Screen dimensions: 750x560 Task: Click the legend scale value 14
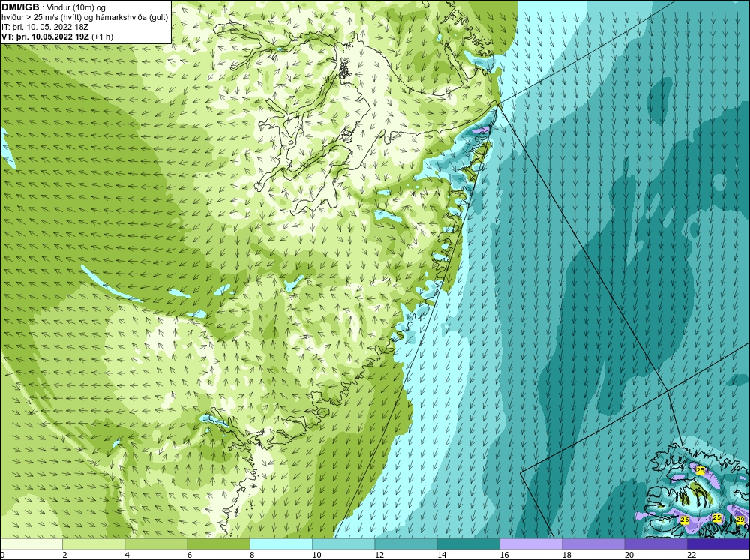pyautogui.click(x=442, y=555)
